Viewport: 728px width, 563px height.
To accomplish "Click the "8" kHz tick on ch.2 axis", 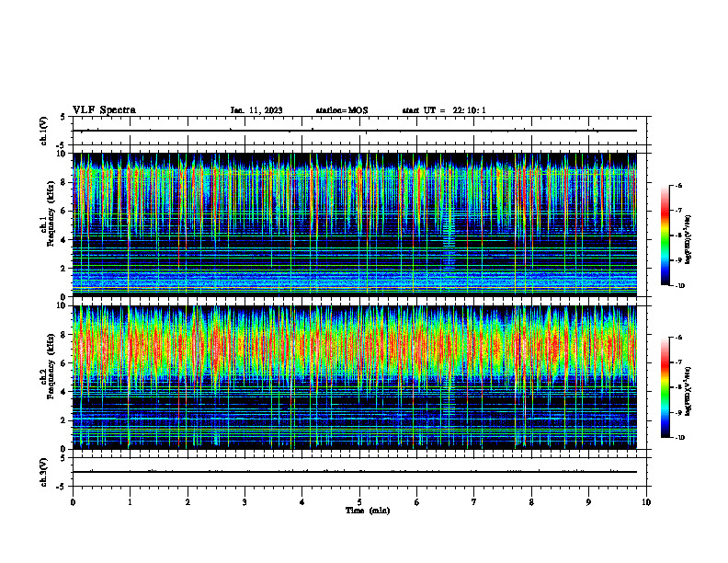I will click(63, 335).
